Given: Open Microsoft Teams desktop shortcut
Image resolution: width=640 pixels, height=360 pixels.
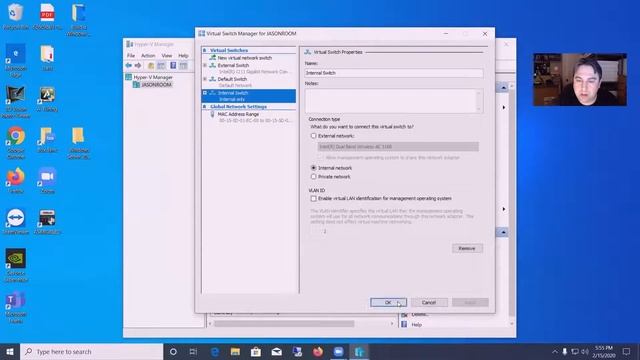Looking at the screenshot, I should 16,308.
